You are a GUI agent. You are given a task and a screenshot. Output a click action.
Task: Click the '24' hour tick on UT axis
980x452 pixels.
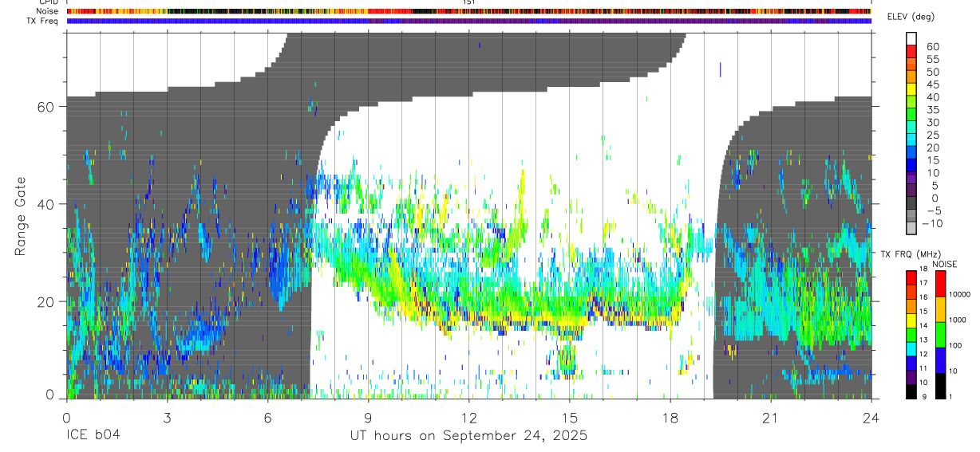(x=871, y=418)
